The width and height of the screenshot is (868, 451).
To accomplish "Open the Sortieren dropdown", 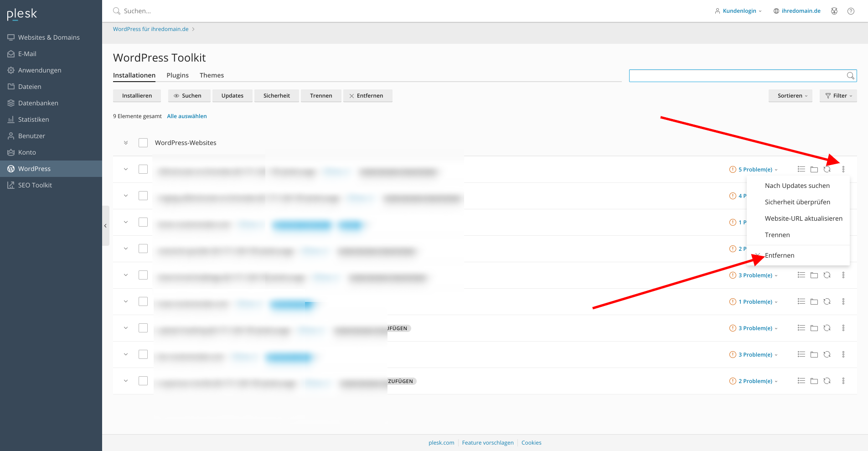I will click(790, 96).
